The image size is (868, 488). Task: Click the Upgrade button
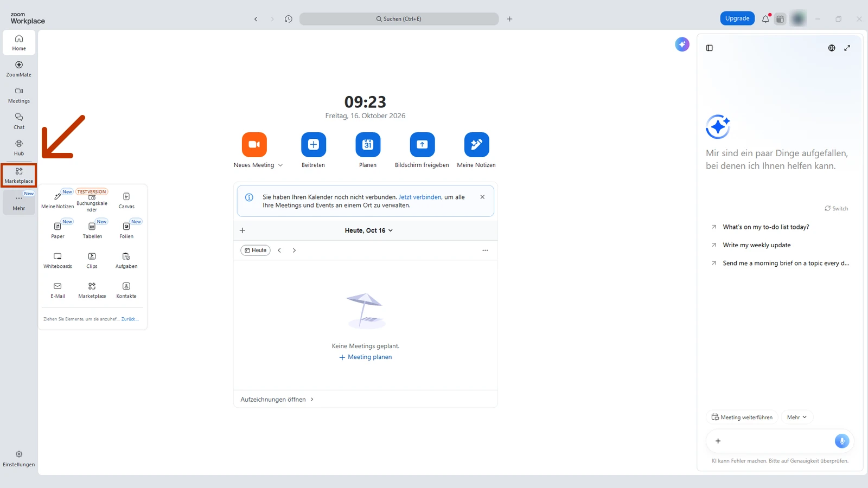click(737, 18)
